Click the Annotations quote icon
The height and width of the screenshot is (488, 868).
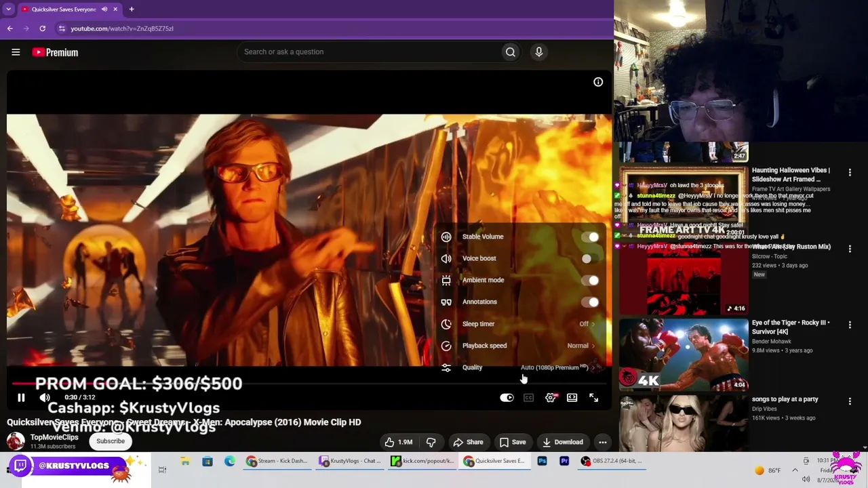click(446, 302)
